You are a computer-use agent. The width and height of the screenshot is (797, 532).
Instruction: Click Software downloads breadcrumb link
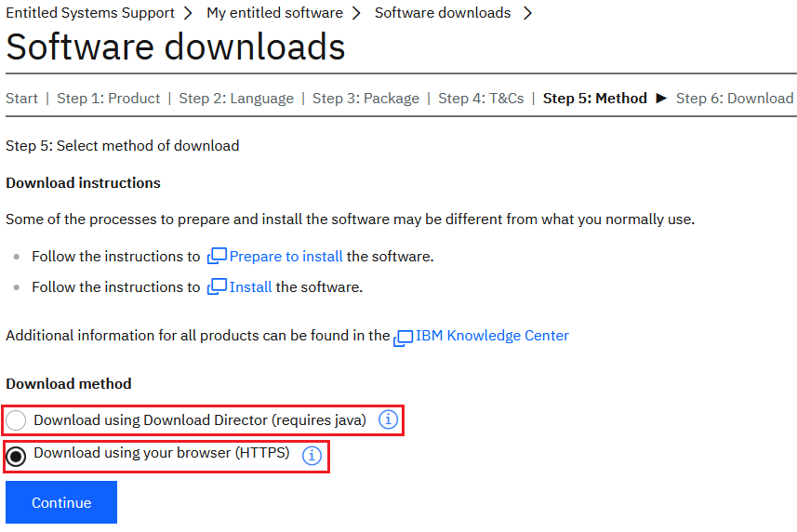(443, 13)
